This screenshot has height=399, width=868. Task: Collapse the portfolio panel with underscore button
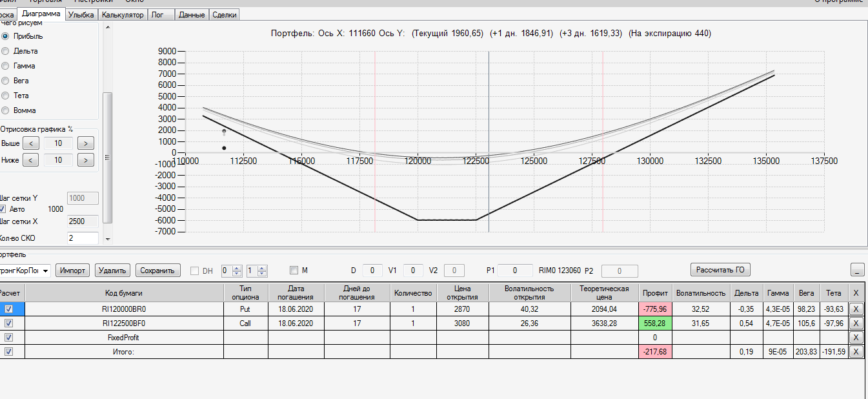(858, 270)
